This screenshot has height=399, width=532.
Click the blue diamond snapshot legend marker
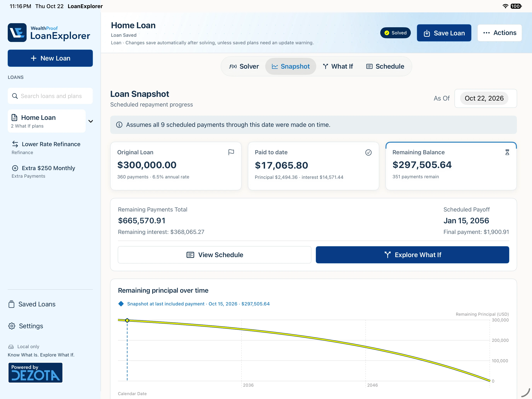121,304
